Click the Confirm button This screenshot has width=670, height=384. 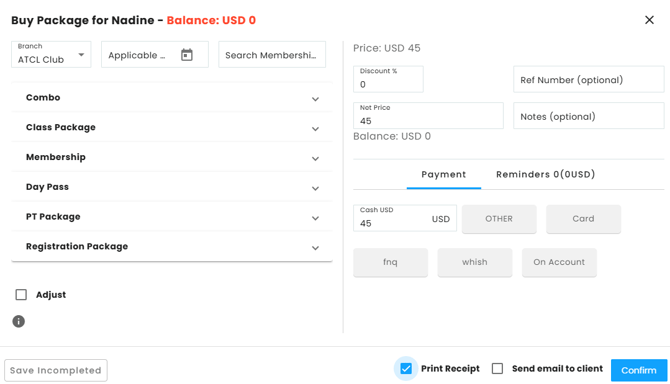pyautogui.click(x=639, y=370)
